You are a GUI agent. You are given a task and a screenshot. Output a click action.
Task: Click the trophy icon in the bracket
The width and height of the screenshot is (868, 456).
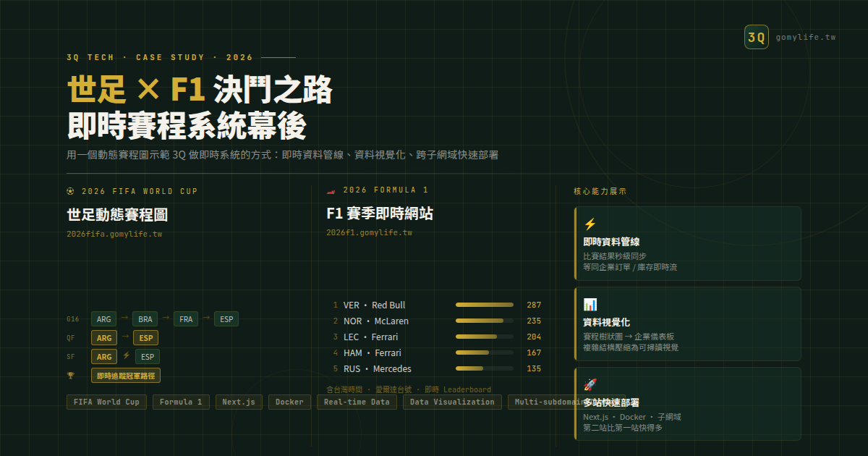tap(70, 375)
